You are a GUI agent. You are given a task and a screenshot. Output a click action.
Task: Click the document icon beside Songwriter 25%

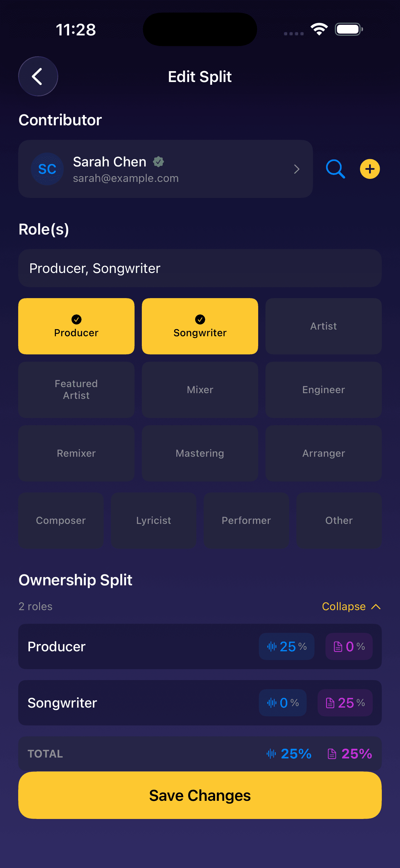pyautogui.click(x=331, y=703)
